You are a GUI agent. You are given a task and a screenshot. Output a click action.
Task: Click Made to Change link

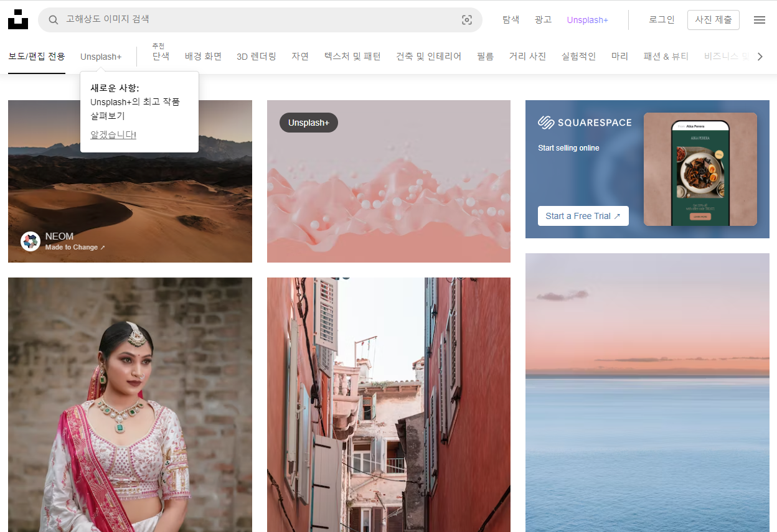coord(75,247)
